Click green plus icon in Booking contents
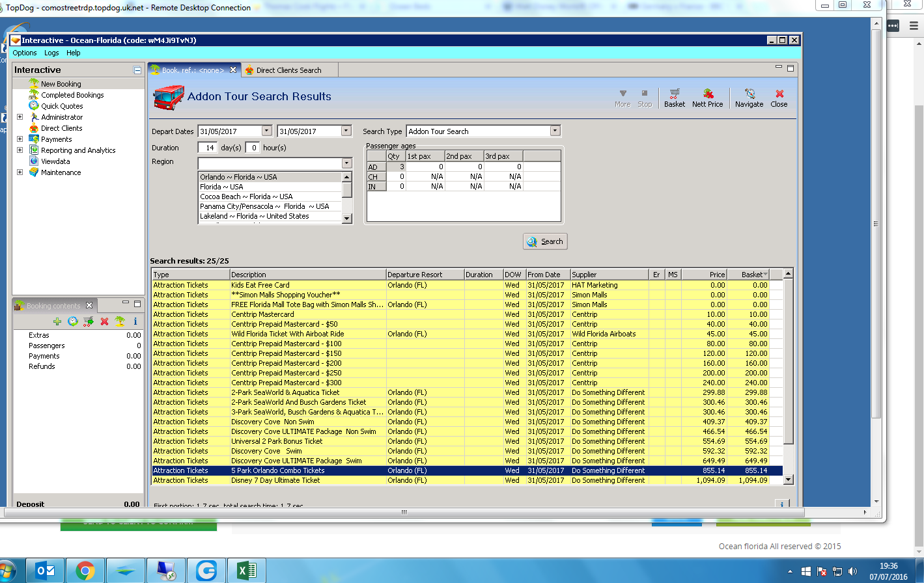This screenshot has height=583, width=924. 57,321
